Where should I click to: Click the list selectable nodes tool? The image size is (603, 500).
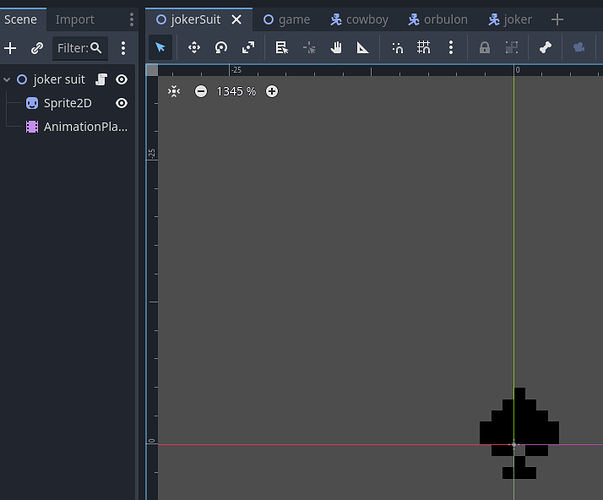coord(282,48)
